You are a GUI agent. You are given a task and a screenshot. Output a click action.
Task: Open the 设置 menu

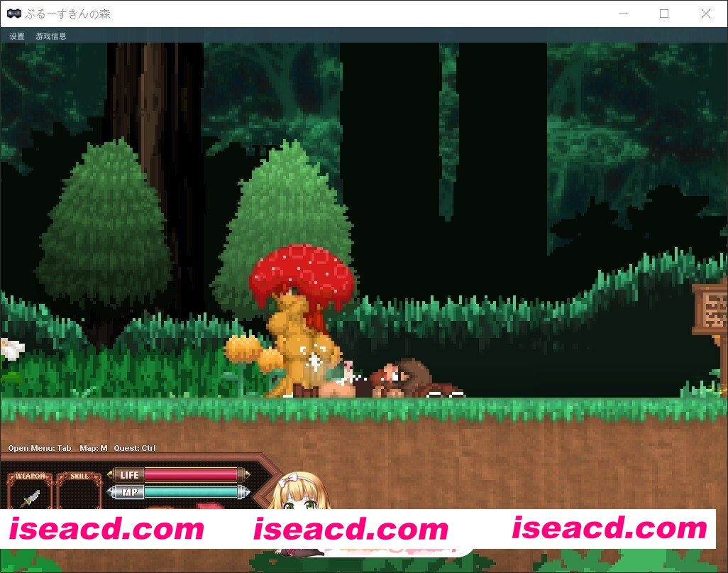click(17, 36)
